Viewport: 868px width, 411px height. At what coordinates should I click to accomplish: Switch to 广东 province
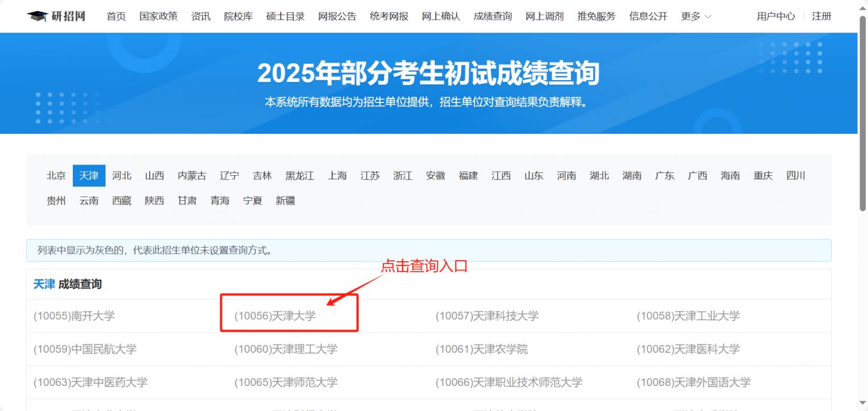coord(665,176)
